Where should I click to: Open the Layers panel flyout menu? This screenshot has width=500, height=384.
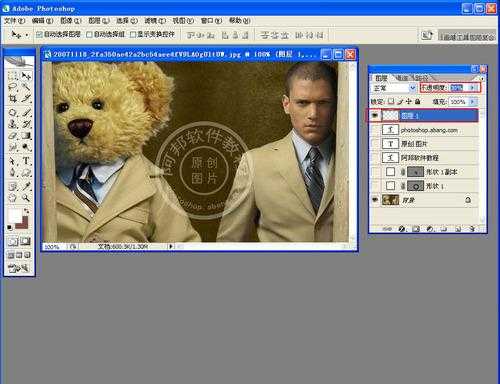pyautogui.click(x=482, y=78)
